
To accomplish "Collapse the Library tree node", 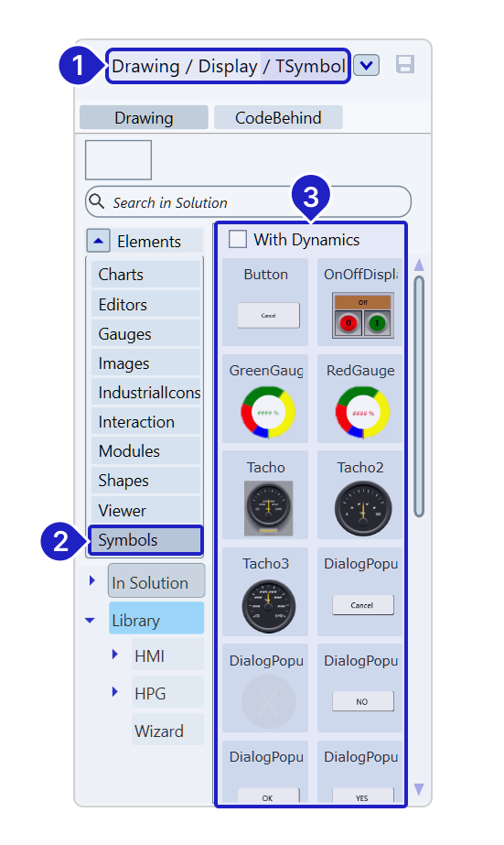I will pyautogui.click(x=90, y=621).
